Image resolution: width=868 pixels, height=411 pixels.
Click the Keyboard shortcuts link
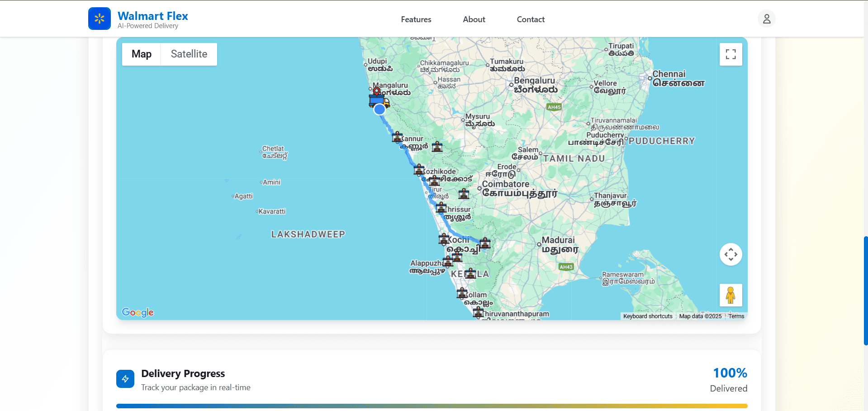point(647,316)
